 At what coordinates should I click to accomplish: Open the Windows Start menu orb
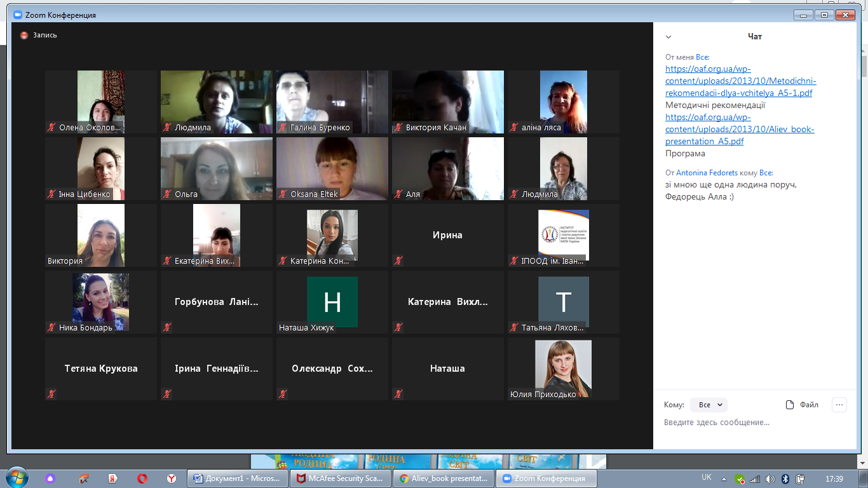coord(15,478)
